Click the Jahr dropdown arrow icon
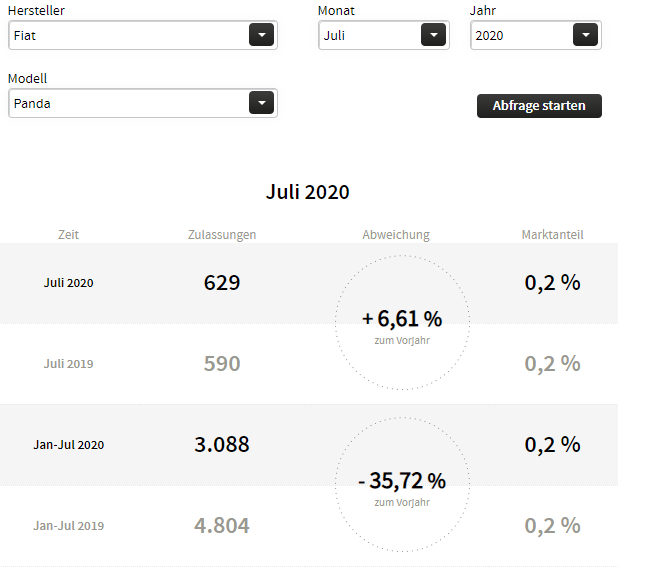The height and width of the screenshot is (577, 656). [x=585, y=35]
